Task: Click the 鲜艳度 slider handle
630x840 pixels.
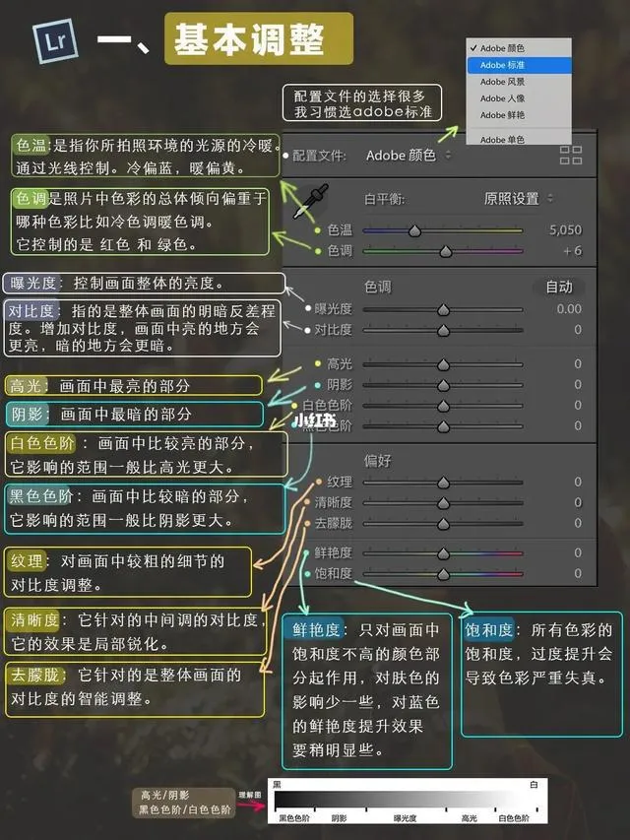Action: pos(443,553)
